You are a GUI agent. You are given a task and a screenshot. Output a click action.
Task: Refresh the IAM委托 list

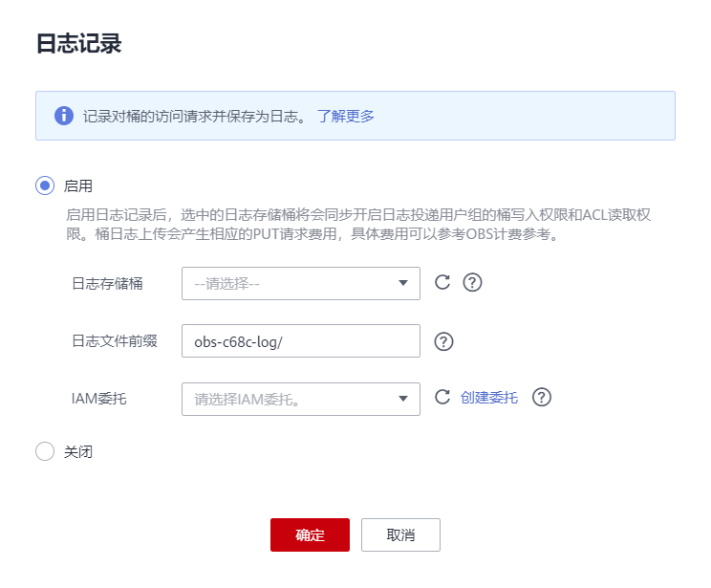point(442,397)
